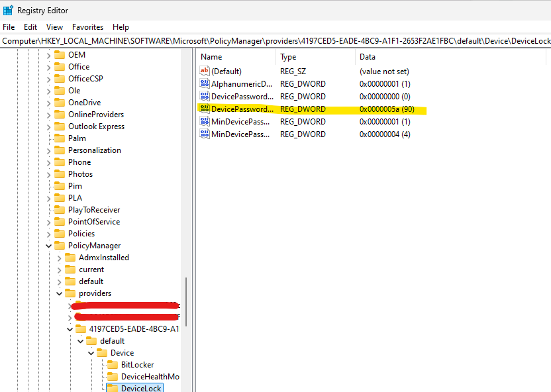551x392 pixels.
Task: Click the DWORD icon with data 0x00000004
Action: click(x=205, y=134)
